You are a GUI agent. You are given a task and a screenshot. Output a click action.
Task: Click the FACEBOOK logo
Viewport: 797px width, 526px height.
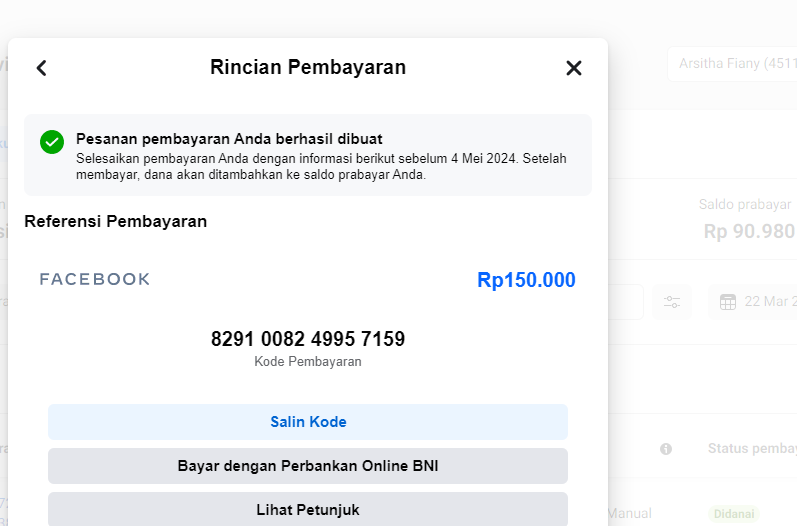(x=95, y=279)
